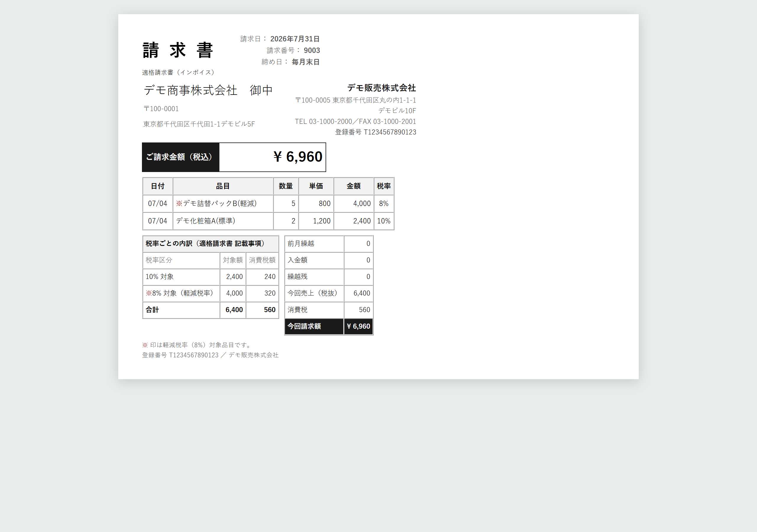Click the 税率区分 subheader
The image size is (757, 532).
(x=181, y=260)
